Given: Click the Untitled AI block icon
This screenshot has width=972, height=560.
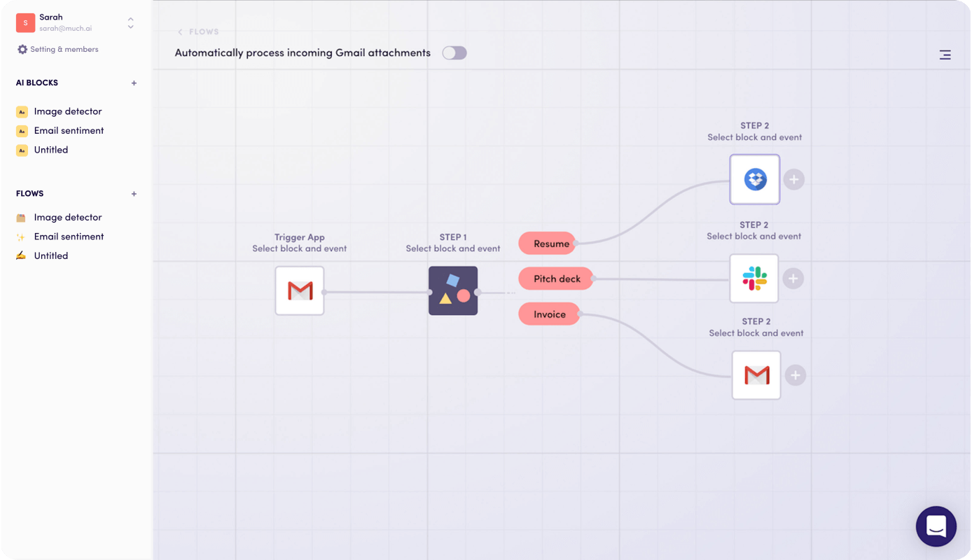Looking at the screenshot, I should tap(22, 150).
